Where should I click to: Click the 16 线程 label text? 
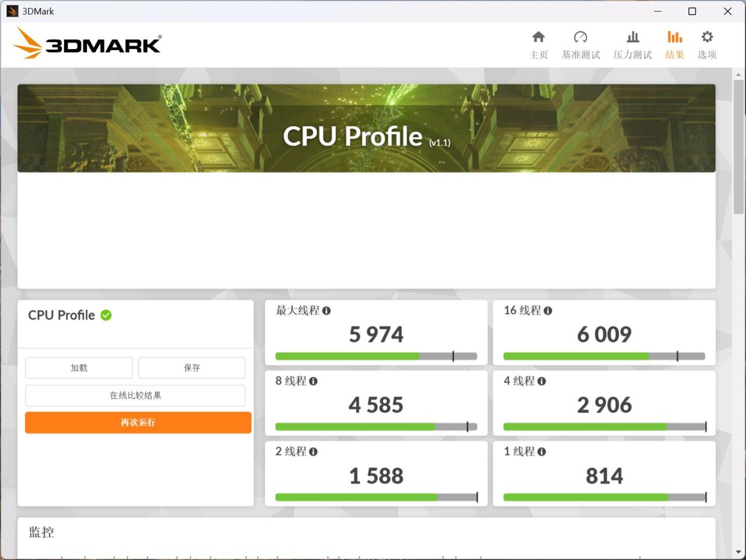pos(522,311)
